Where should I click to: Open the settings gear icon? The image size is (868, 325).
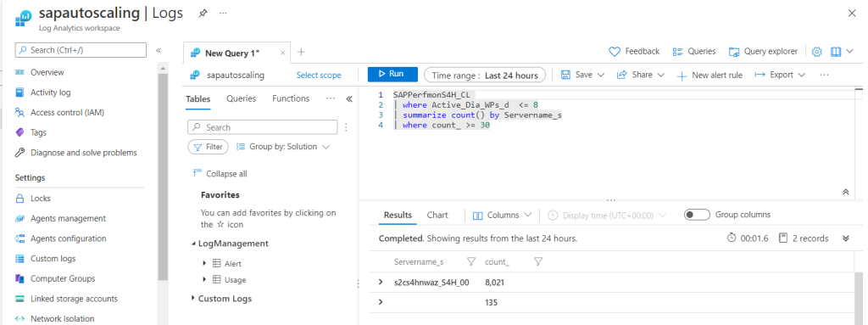click(816, 52)
